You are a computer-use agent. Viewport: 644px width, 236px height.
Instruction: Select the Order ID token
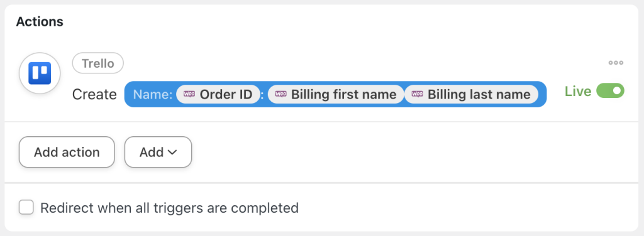tap(218, 94)
